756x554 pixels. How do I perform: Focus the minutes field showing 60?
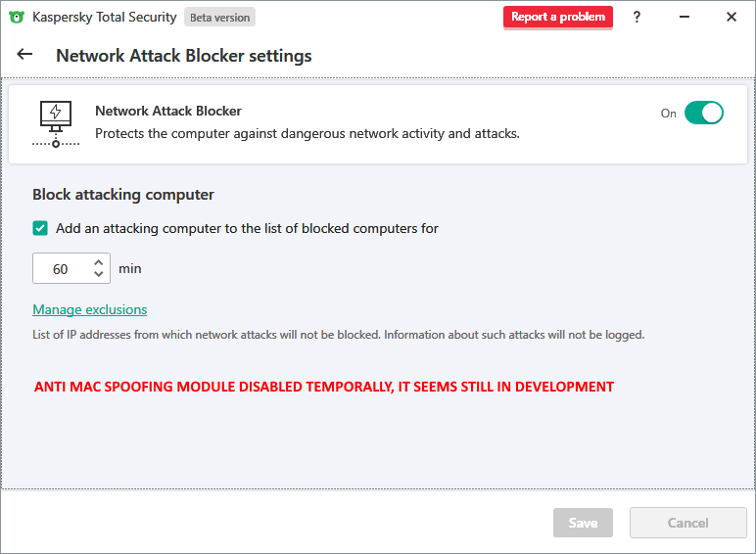[61, 268]
